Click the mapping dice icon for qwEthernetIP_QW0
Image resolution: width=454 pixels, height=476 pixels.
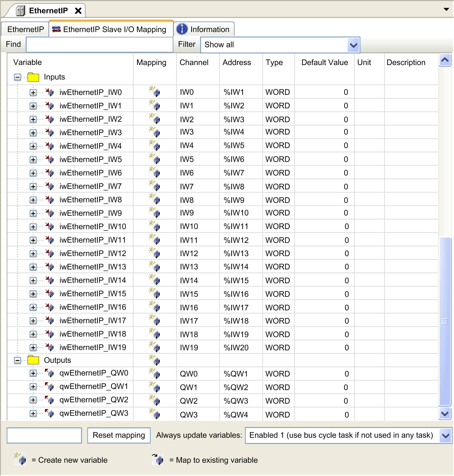point(155,373)
